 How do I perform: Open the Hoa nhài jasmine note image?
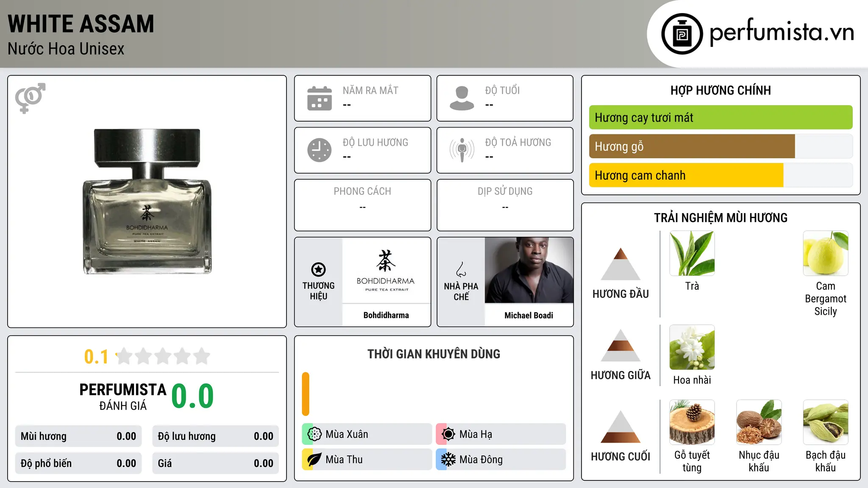click(x=692, y=347)
